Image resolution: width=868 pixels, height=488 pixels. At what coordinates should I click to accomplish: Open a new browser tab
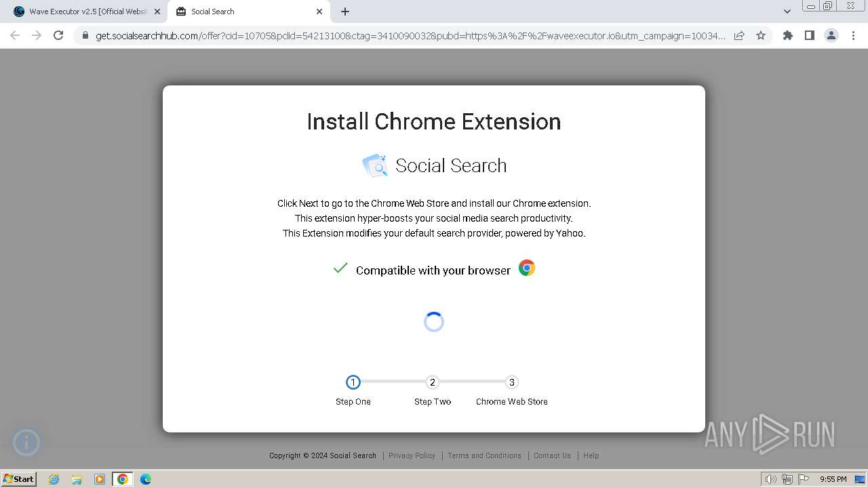(x=345, y=12)
